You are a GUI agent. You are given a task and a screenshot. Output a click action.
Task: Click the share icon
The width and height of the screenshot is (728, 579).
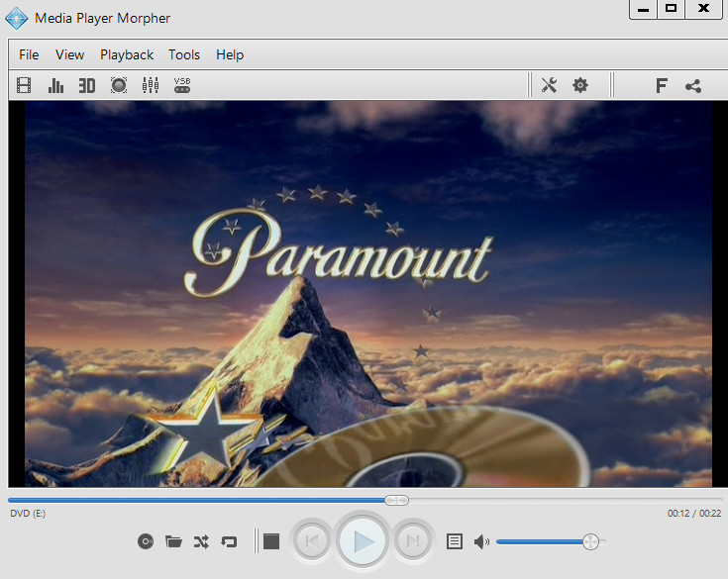coord(693,86)
